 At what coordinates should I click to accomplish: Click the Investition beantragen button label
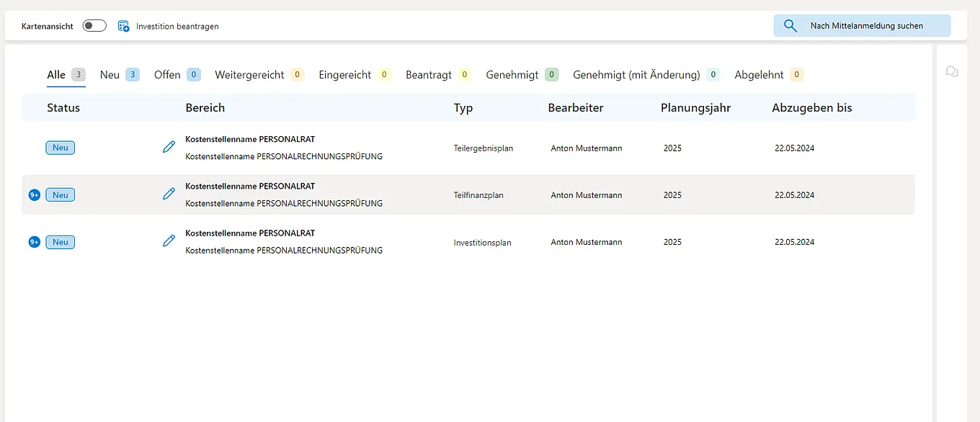tap(177, 27)
